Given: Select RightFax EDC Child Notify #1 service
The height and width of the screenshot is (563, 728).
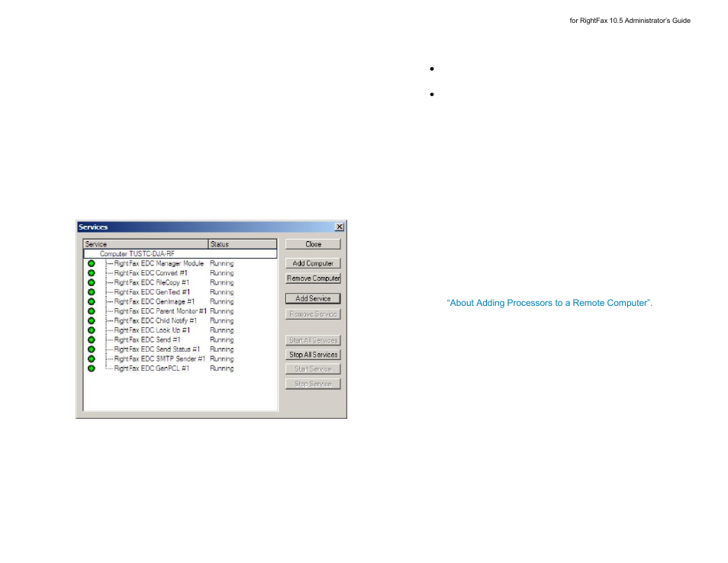Looking at the screenshot, I should click(156, 320).
